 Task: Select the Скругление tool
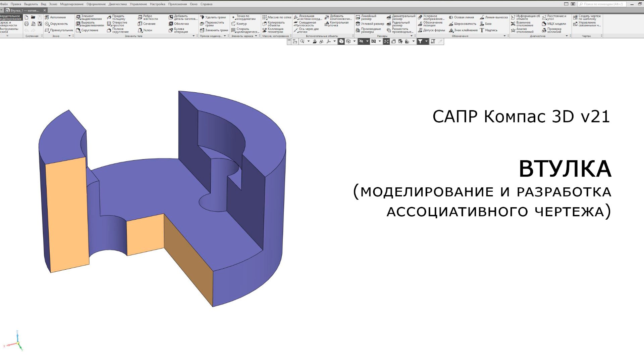88,30
